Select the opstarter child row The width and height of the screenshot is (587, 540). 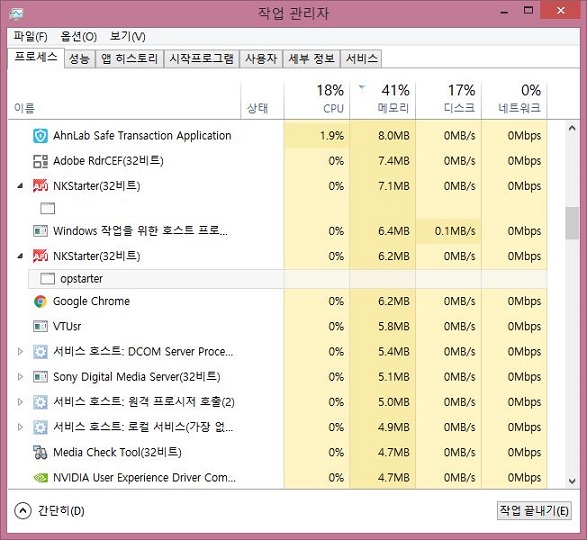[288, 279]
